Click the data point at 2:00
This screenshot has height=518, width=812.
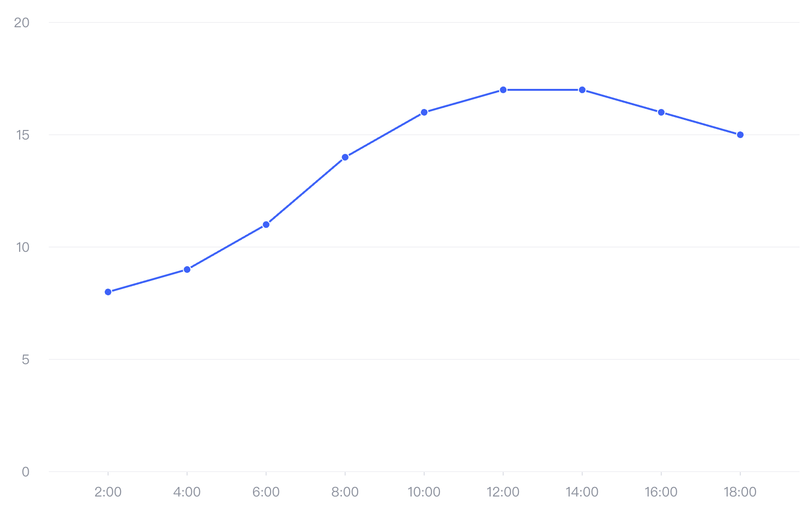[108, 292]
